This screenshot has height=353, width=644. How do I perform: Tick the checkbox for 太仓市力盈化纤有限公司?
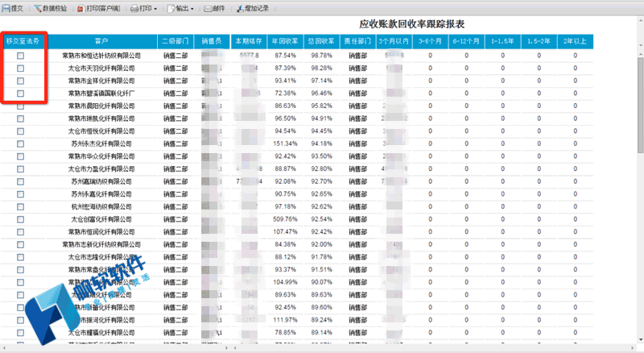(x=21, y=169)
